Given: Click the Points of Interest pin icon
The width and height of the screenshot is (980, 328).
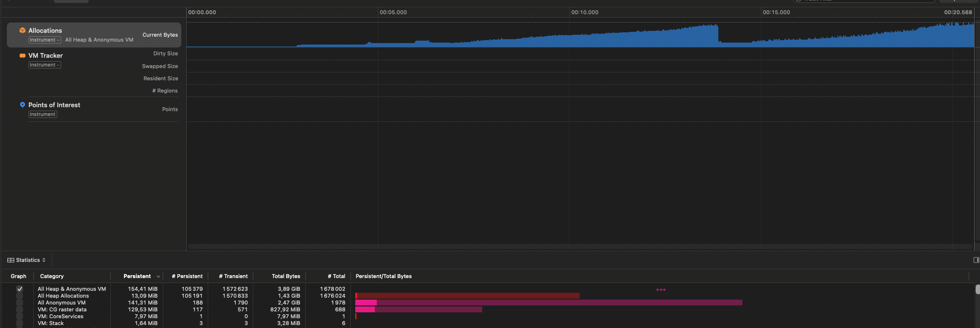Looking at the screenshot, I should (x=22, y=105).
